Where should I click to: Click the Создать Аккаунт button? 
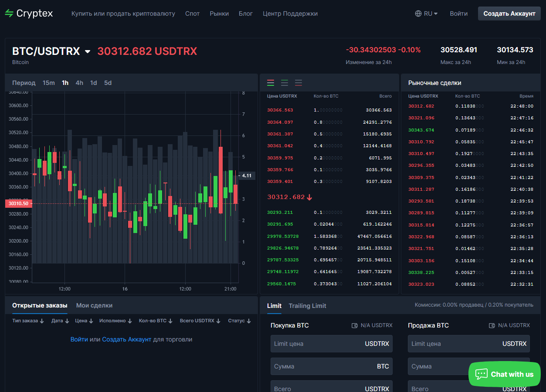point(509,14)
